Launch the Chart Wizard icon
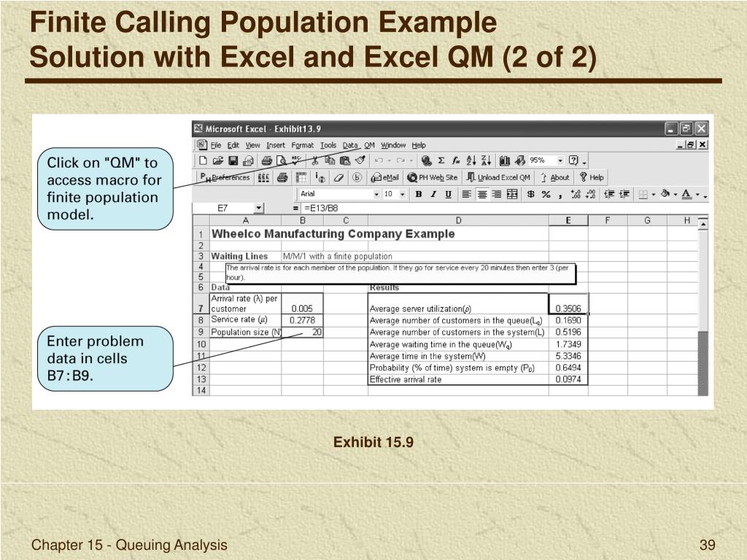 (505, 160)
